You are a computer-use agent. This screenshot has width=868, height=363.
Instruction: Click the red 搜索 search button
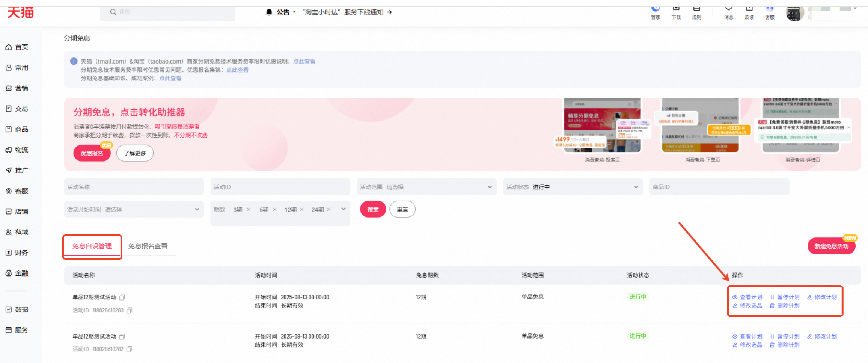tap(373, 209)
